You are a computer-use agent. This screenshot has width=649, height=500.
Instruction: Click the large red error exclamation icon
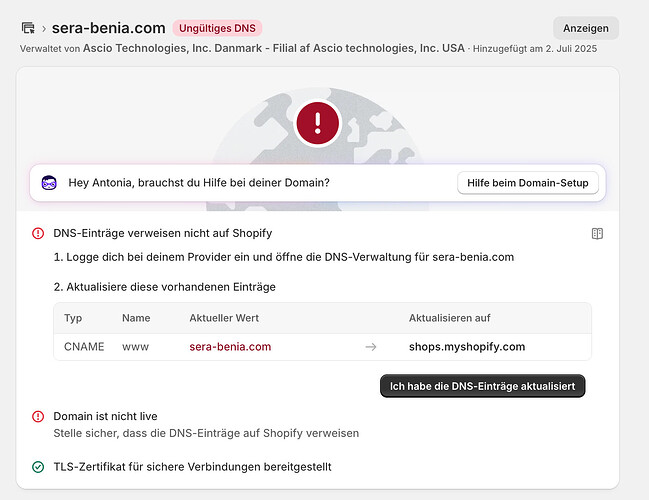click(x=318, y=123)
